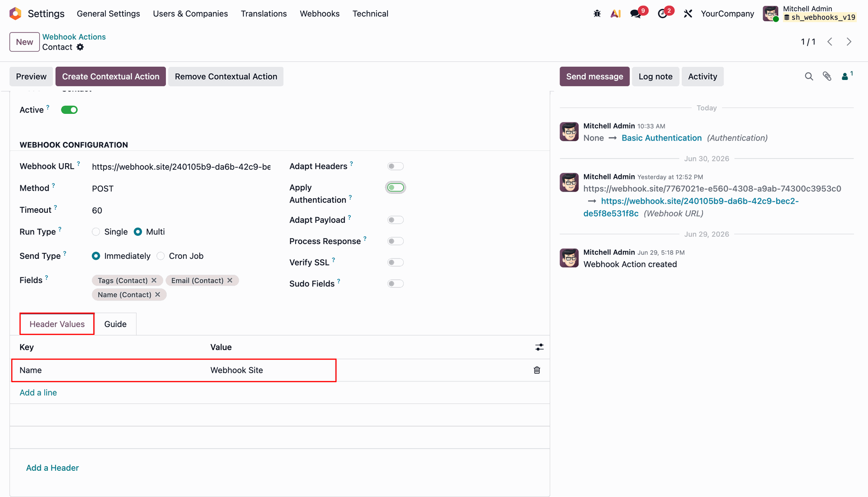
Task: Toggle Process Response switch
Action: pos(395,241)
